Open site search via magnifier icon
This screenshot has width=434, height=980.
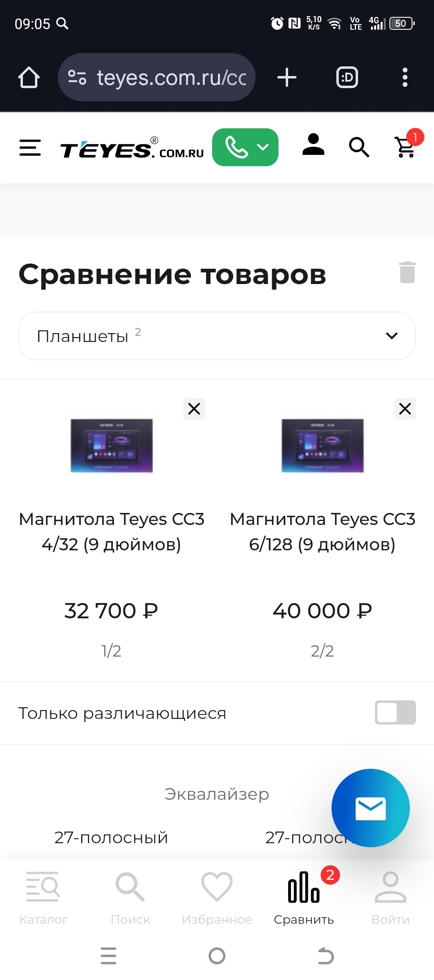358,147
